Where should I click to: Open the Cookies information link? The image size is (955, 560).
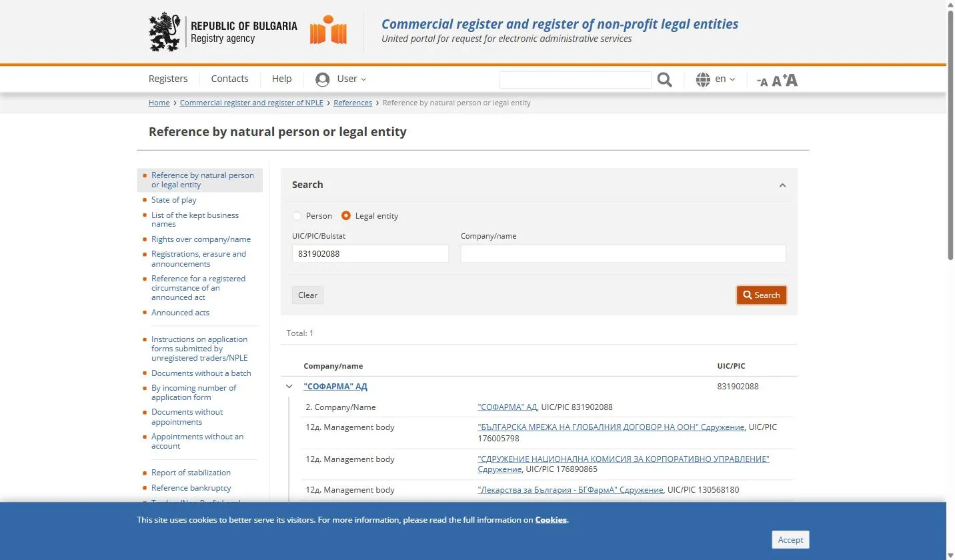coord(551,520)
